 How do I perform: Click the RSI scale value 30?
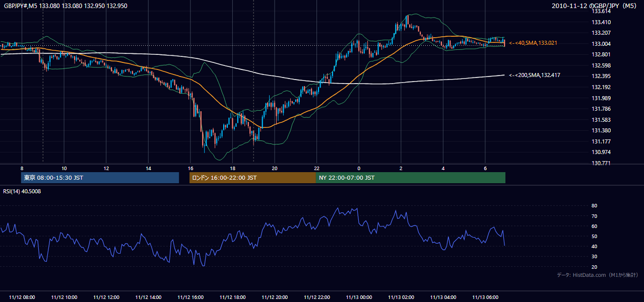tap(594, 257)
